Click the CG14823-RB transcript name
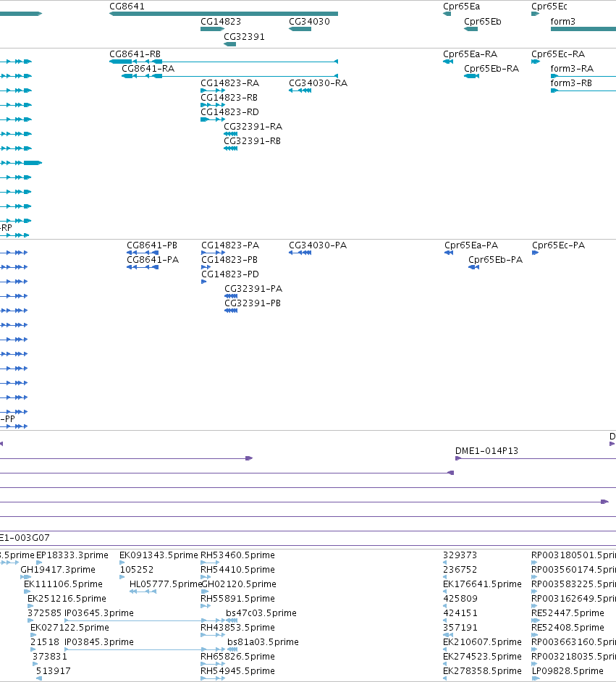 229,98
